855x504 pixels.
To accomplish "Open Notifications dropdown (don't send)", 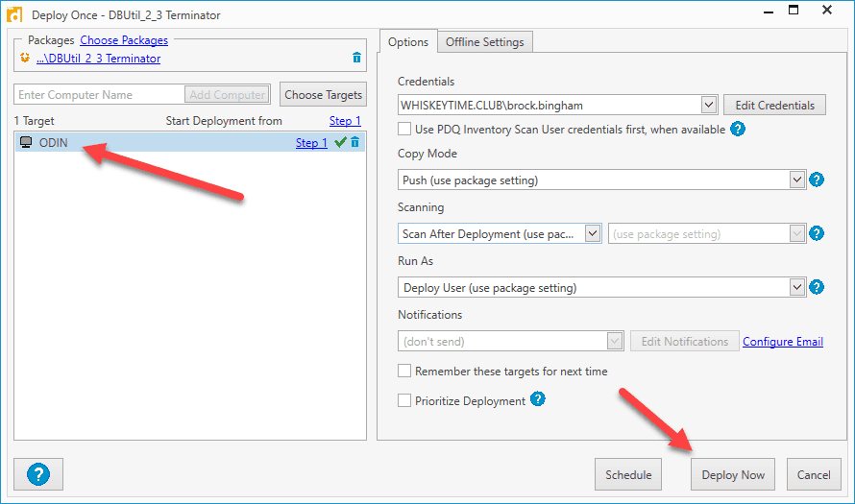I will 511,341.
